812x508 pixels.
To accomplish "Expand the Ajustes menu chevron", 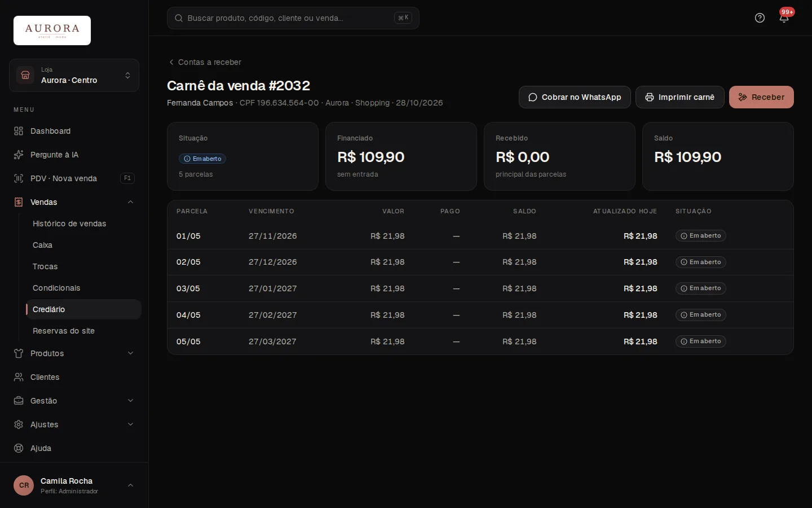I will pos(130,424).
